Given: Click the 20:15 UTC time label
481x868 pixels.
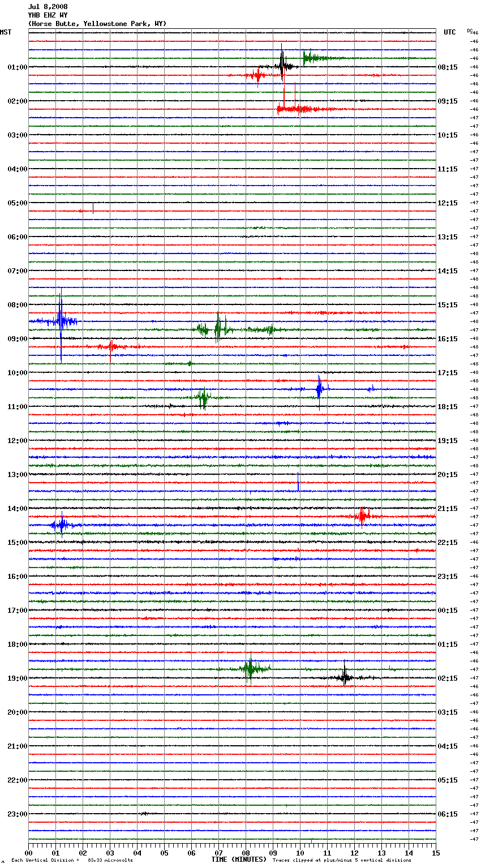Looking at the screenshot, I should click(448, 475).
